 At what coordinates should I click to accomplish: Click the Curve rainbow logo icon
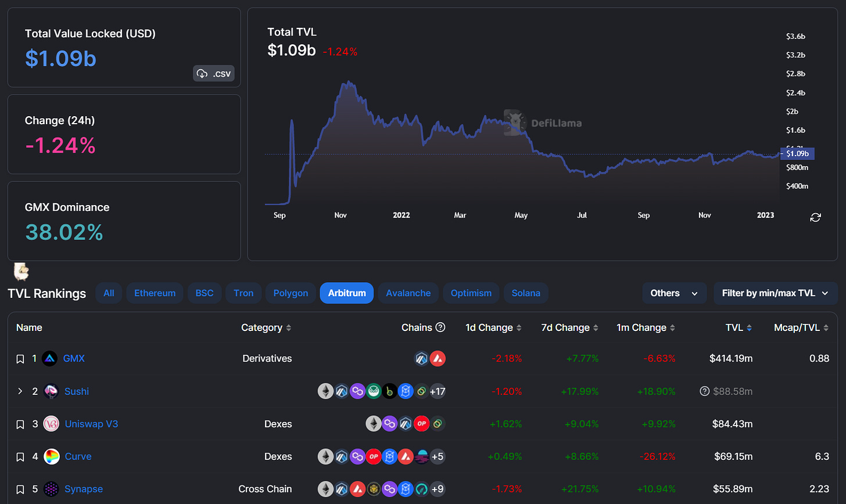[x=51, y=456]
